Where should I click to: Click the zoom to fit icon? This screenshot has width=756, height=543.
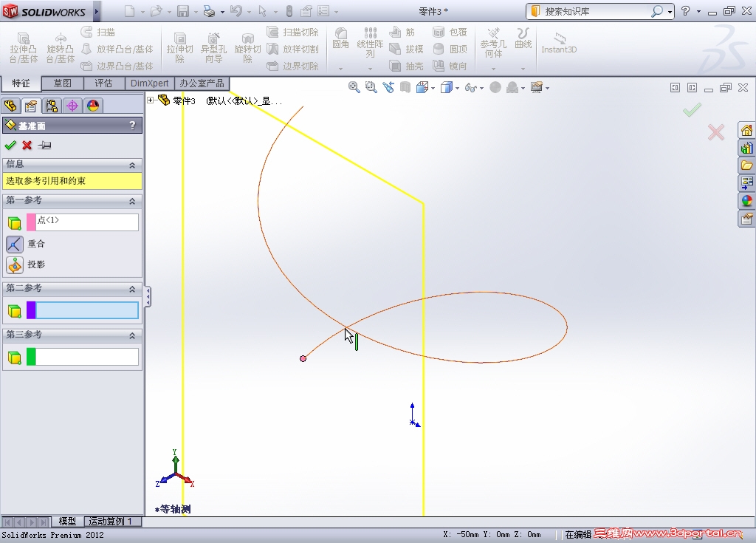(x=354, y=87)
